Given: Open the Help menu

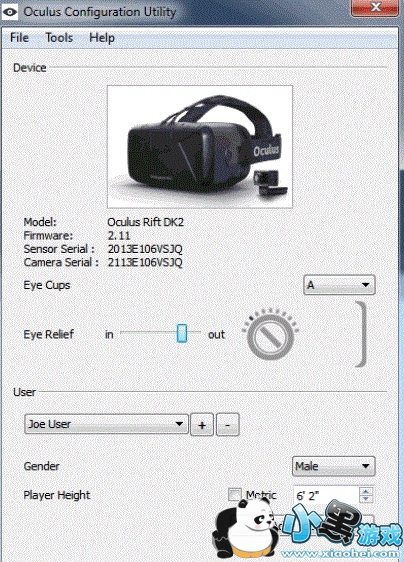Looking at the screenshot, I should point(102,37).
